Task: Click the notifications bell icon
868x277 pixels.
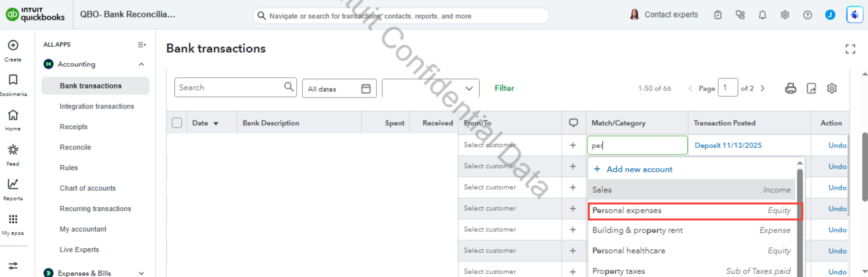Action: coord(762,15)
